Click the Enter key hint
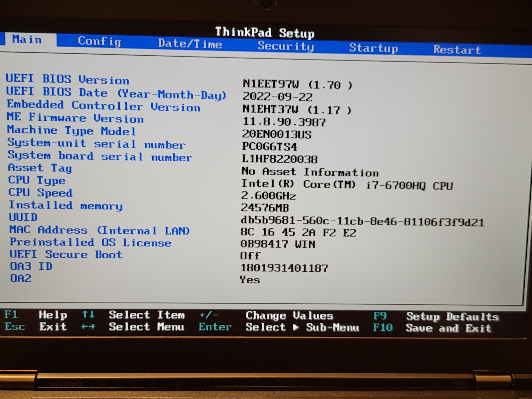 tap(215, 327)
